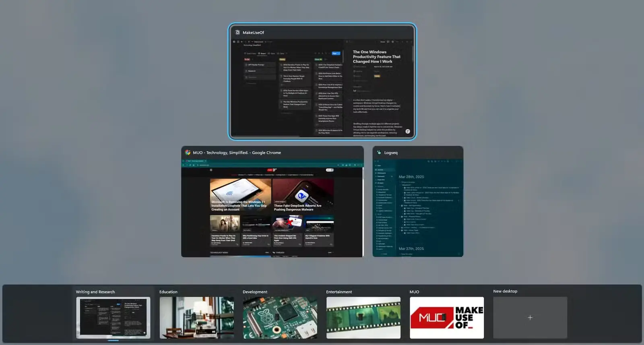Click the 'Logseq' window title text
The height and width of the screenshot is (345, 644).
click(x=391, y=153)
